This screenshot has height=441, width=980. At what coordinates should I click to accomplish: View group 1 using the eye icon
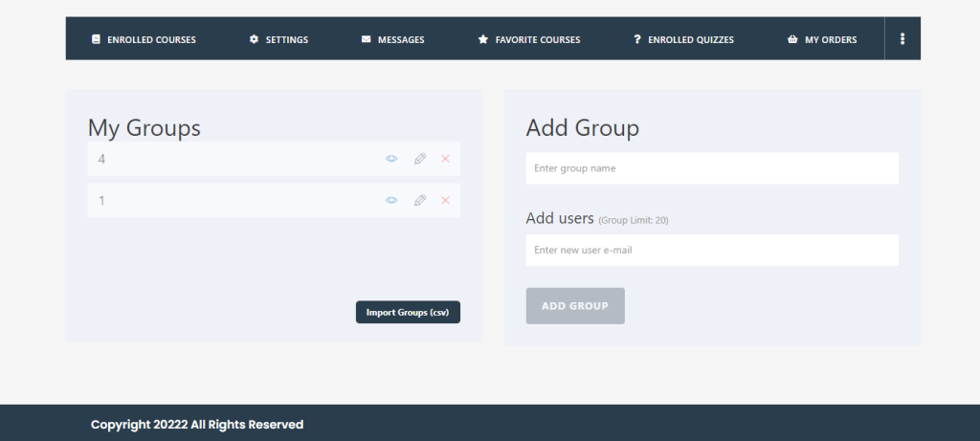pos(391,201)
